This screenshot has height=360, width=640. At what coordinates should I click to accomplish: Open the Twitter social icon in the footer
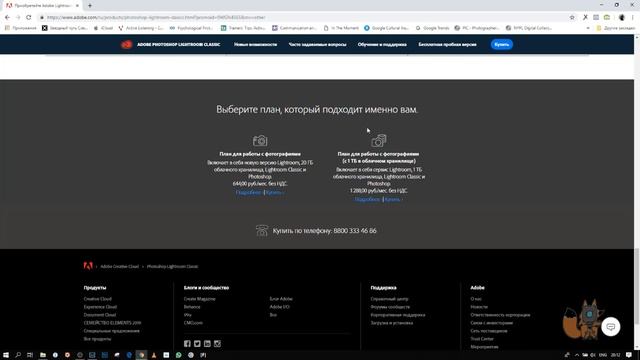pos(197,344)
